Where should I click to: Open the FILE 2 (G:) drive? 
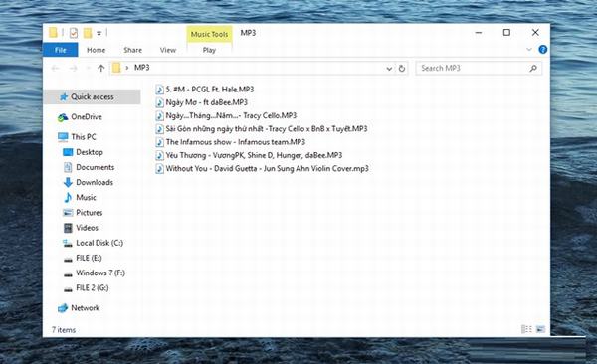[92, 288]
